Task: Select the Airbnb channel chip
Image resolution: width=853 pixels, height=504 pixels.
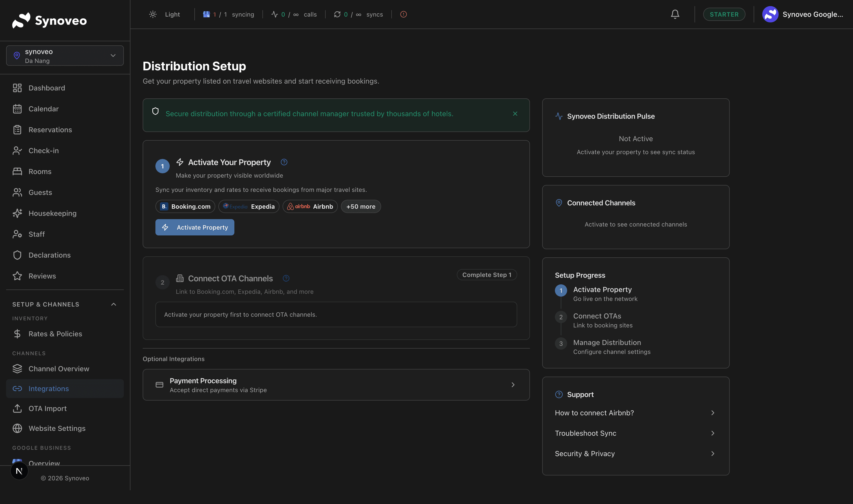Action: [310, 206]
